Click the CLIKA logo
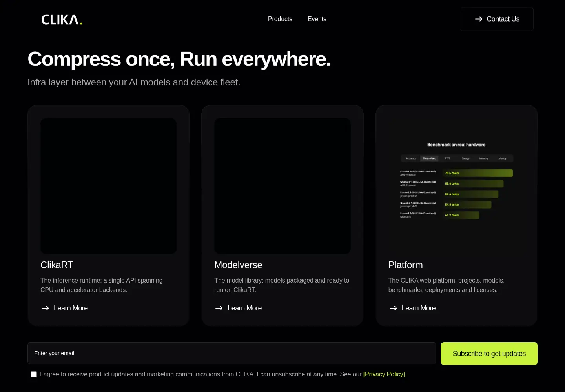Screen dimensions: 565x392 pyautogui.click(x=62, y=19)
